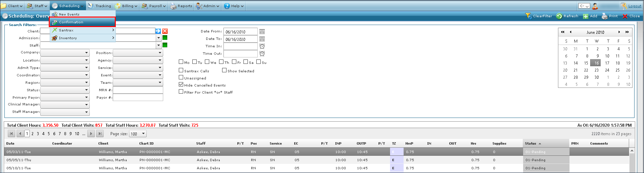Click the Refresh icon in toolbar
644x173 pixels.
click(559, 16)
